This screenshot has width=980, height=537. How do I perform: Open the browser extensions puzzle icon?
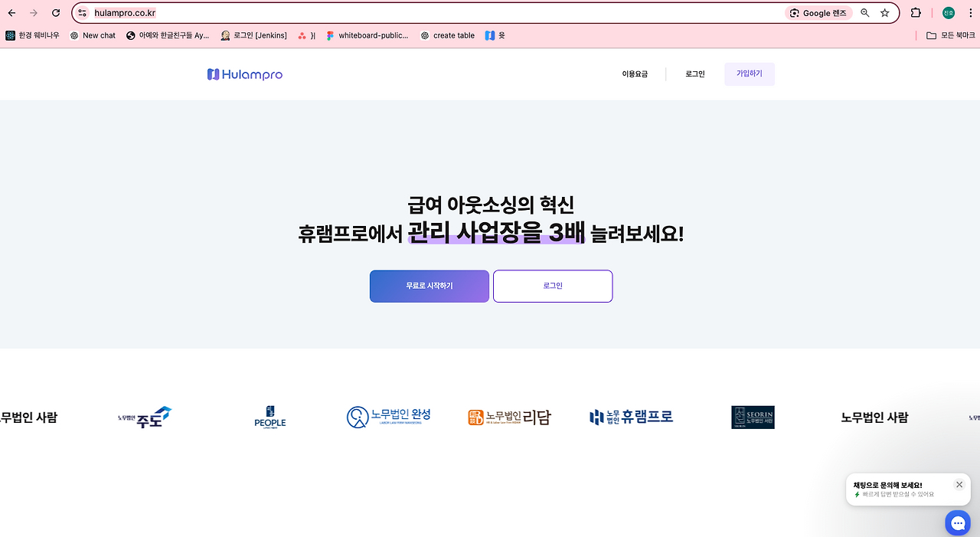915,12
